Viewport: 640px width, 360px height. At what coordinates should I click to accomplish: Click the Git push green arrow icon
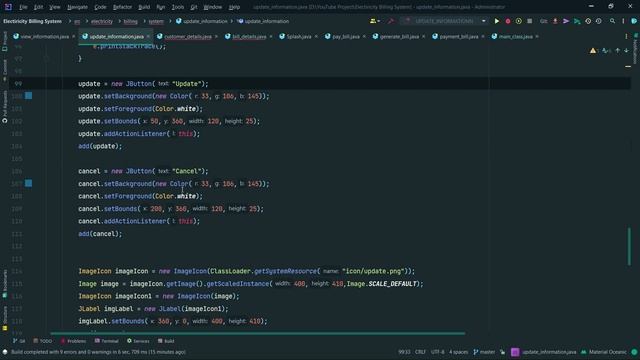pos(577,21)
